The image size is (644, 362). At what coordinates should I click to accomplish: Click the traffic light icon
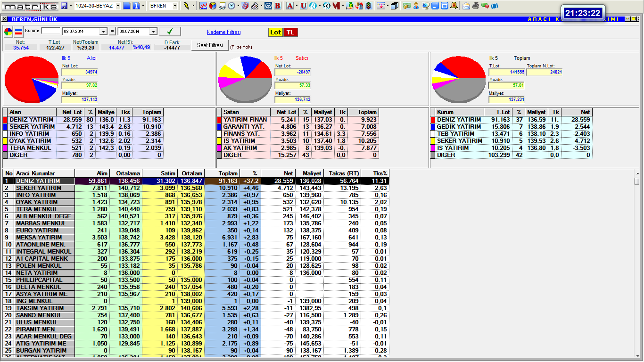(x=368, y=6)
